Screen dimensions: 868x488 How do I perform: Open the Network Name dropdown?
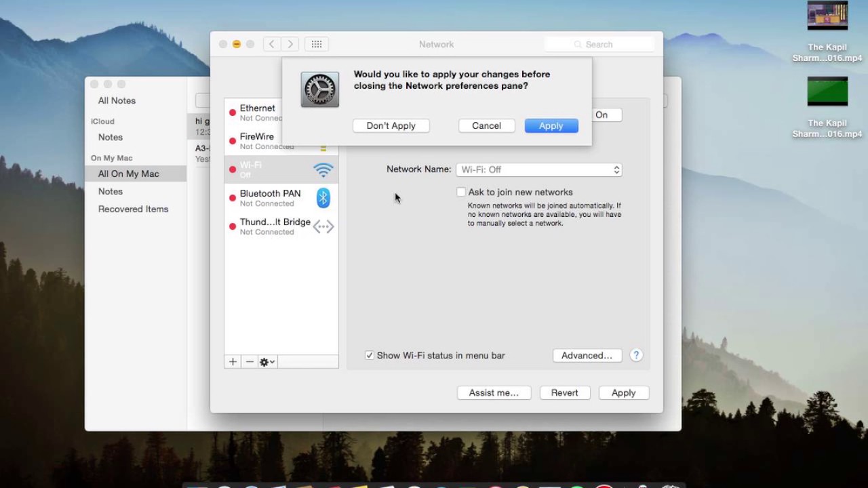point(539,169)
